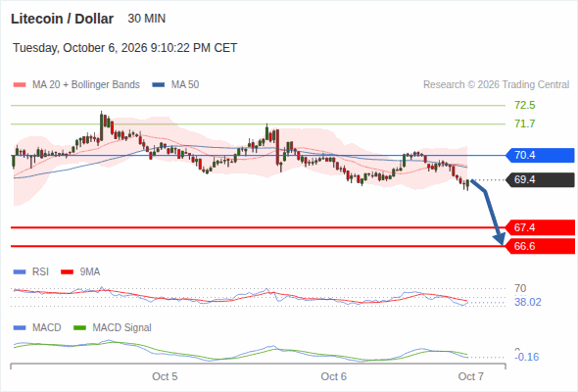Image resolution: width=578 pixels, height=392 pixels.
Task: Click the red 67.4 support price tag
Action: 540,227
